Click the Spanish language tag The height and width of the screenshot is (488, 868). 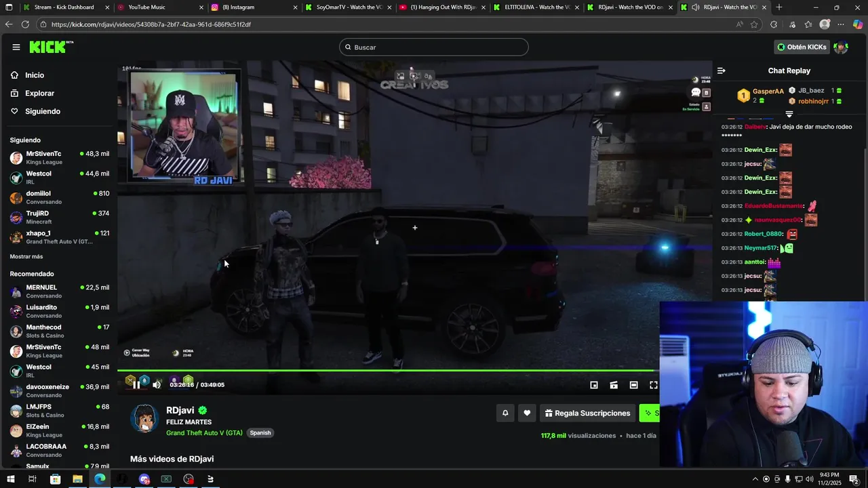click(260, 433)
